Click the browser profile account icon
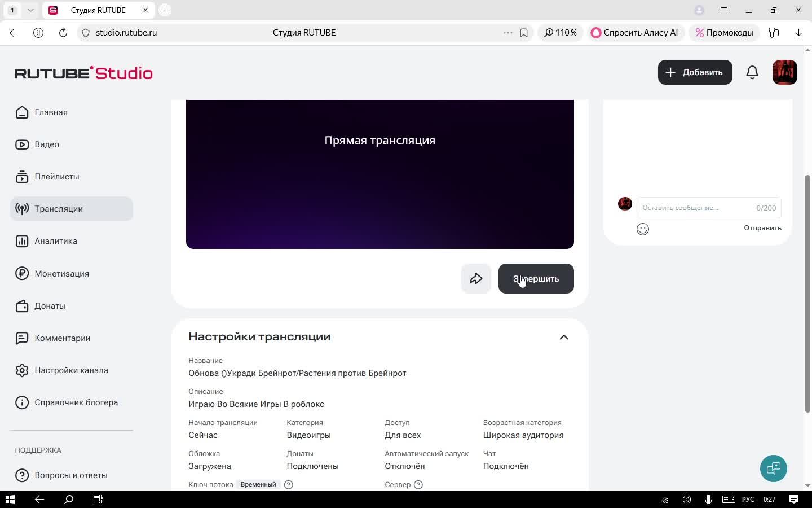Image resolution: width=812 pixels, height=508 pixels. click(699, 10)
